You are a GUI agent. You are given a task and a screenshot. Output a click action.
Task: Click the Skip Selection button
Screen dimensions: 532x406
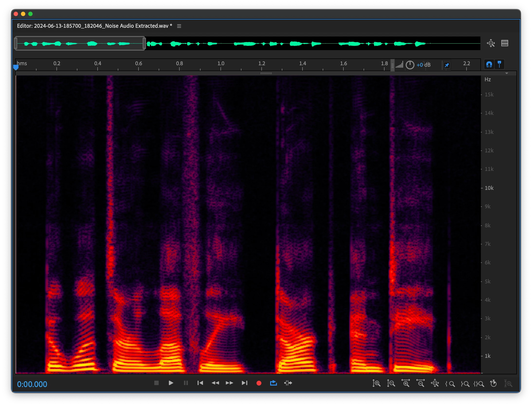pyautogui.click(x=288, y=383)
